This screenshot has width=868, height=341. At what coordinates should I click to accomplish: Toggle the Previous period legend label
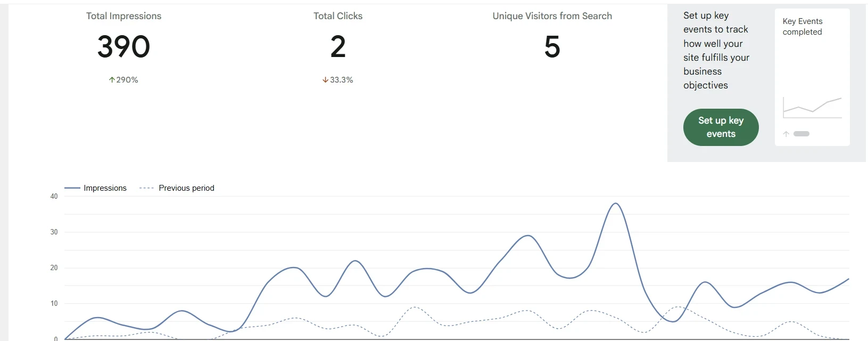[x=186, y=188]
